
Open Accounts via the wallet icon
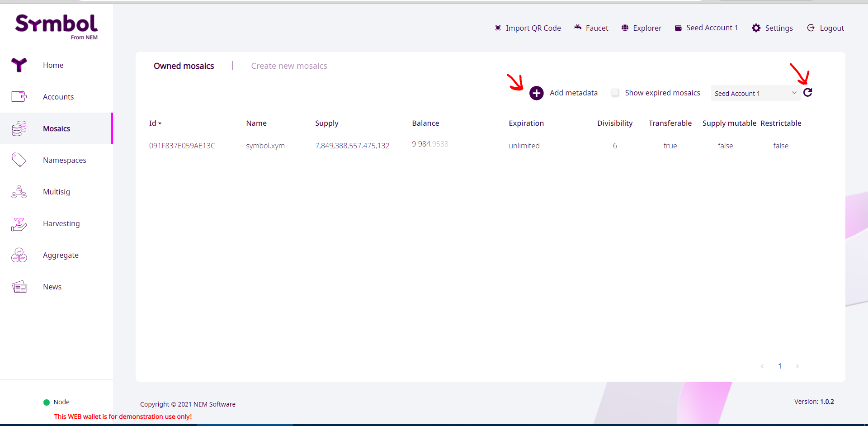coord(19,97)
